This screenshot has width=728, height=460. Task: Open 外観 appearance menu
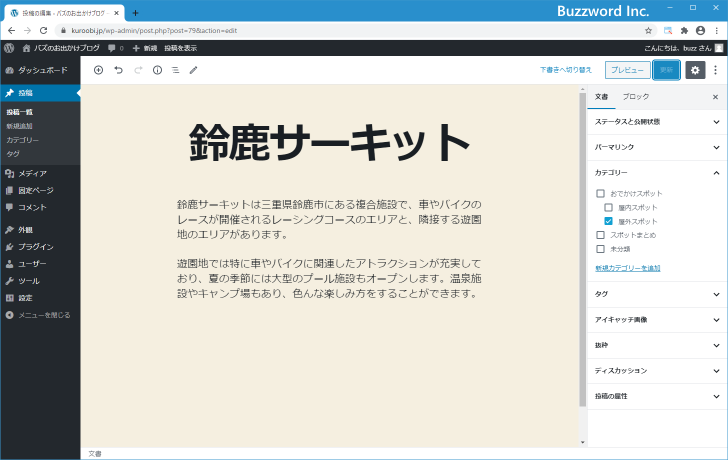40,230
